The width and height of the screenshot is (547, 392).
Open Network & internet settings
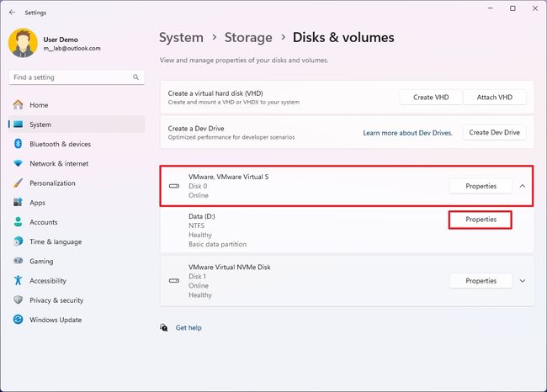[x=58, y=163]
